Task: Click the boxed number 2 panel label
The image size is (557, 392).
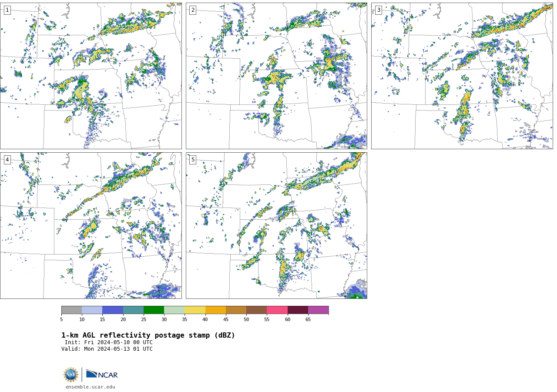Action: click(193, 10)
